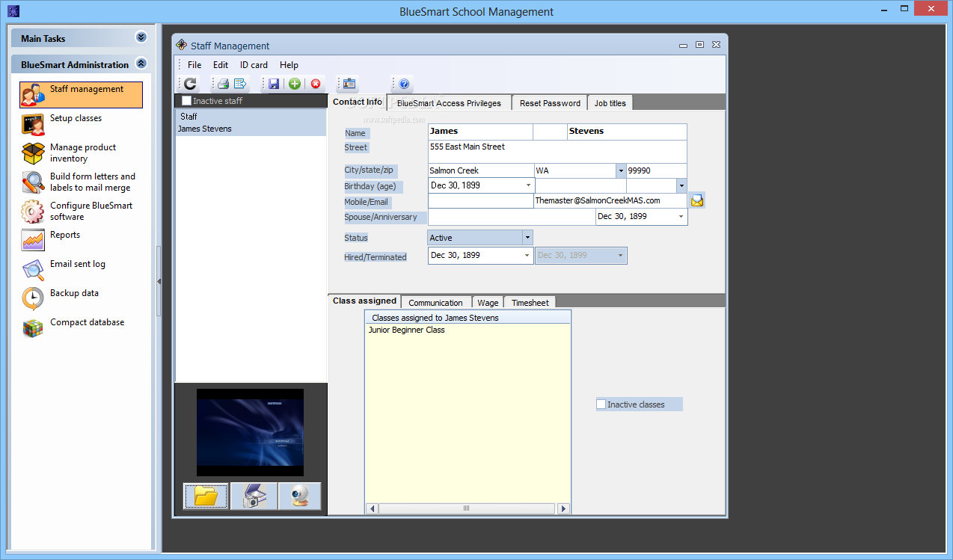Image resolution: width=953 pixels, height=560 pixels.
Task: Click the ID card toolbar icon
Action: click(x=349, y=84)
